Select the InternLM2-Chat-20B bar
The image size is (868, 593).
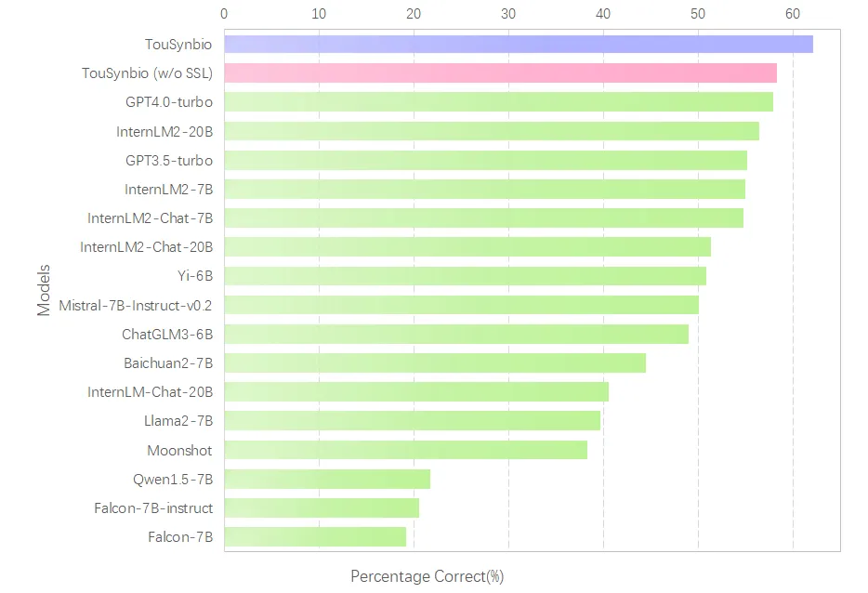[x=467, y=247]
